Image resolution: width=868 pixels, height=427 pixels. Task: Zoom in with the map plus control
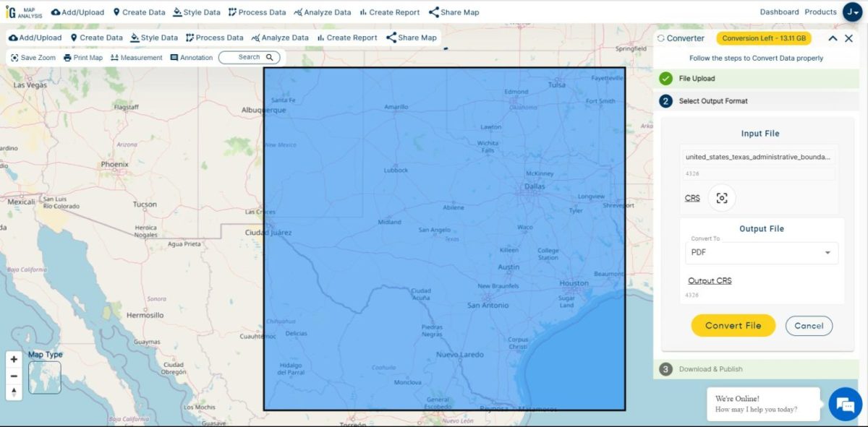click(x=14, y=358)
